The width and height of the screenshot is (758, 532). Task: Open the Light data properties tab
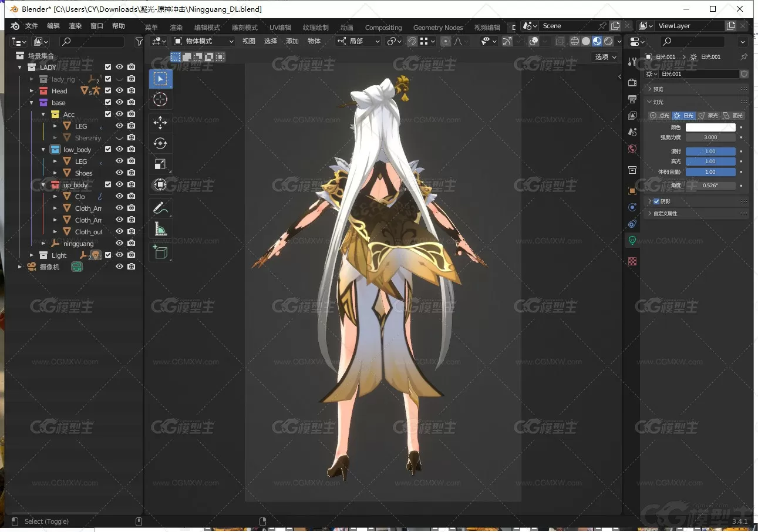[x=632, y=240]
